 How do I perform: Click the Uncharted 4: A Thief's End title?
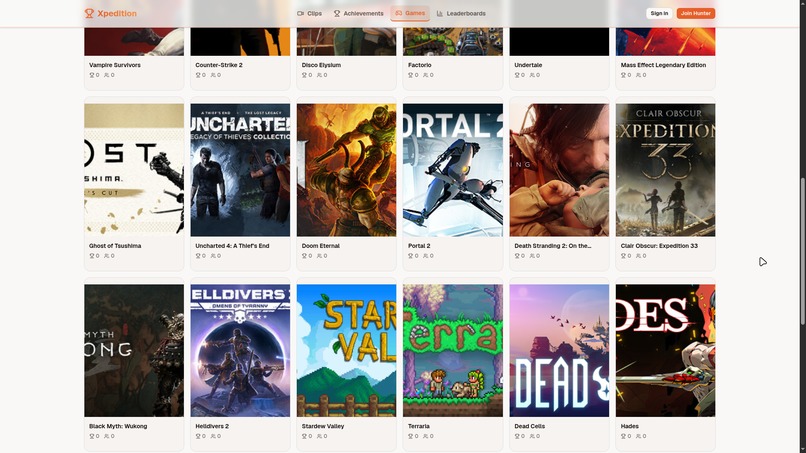coord(232,246)
